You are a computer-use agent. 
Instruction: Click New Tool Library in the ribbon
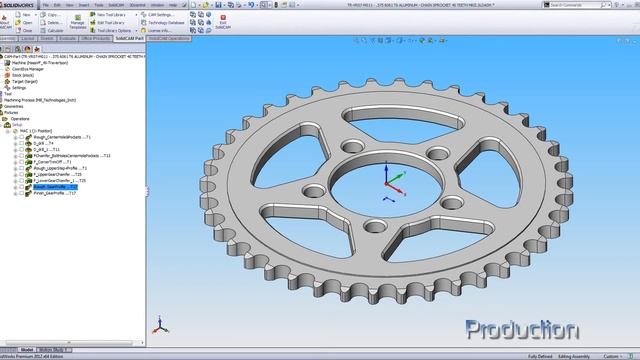coord(109,15)
